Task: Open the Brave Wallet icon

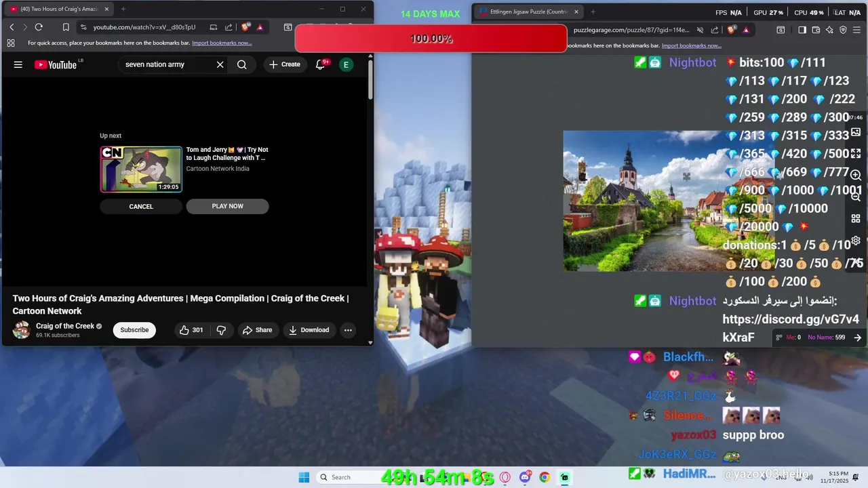Action: click(x=816, y=30)
